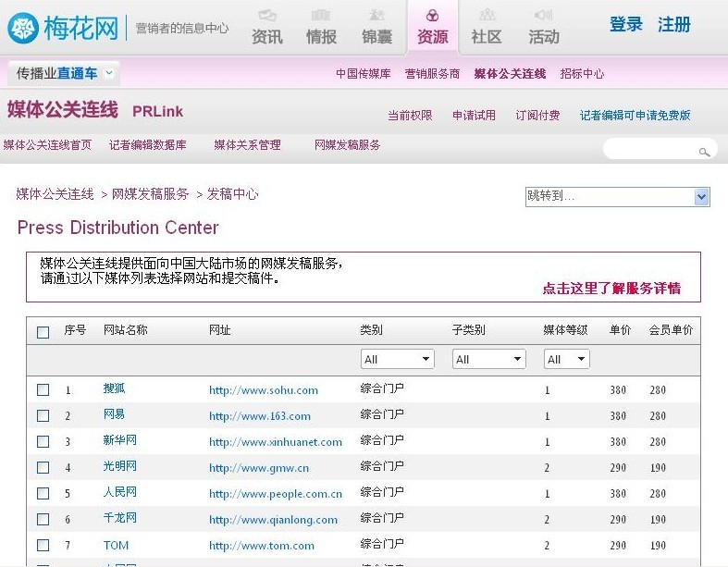This screenshot has height=567, width=728.
Task: Check the box for 网易 row
Action: tap(43, 415)
